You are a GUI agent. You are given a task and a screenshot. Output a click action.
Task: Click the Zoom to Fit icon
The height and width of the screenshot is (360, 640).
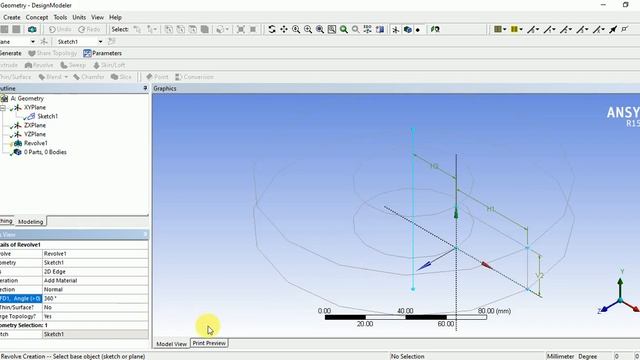click(x=320, y=29)
